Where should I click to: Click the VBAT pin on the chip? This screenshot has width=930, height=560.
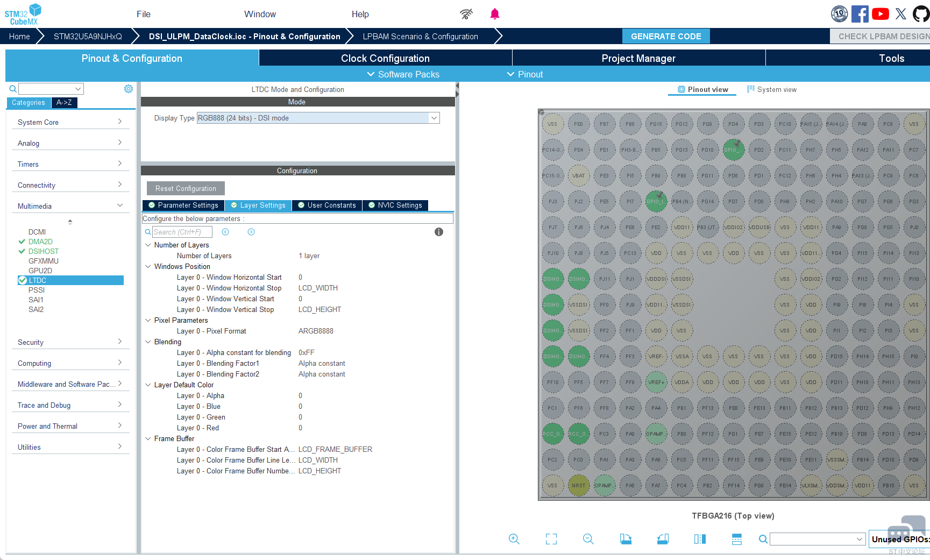point(578,176)
